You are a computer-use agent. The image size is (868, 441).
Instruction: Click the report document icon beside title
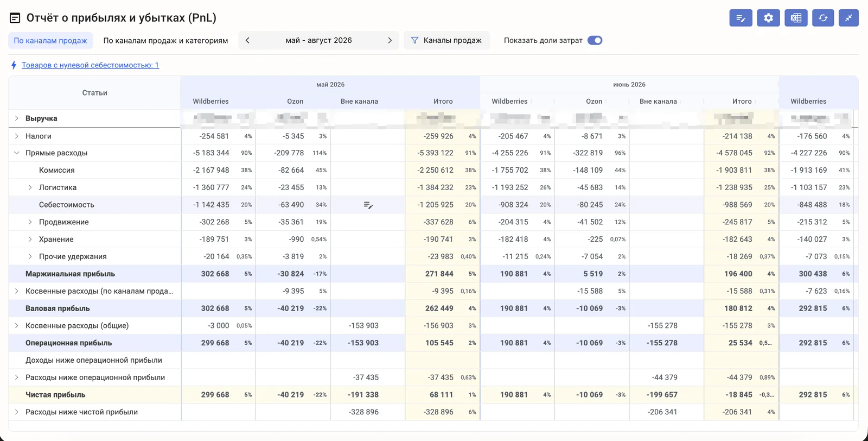coord(15,18)
